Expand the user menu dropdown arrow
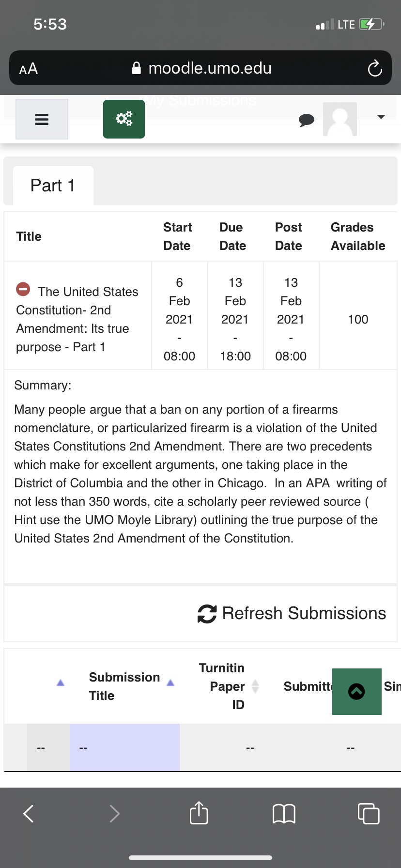401x868 pixels. (x=381, y=117)
